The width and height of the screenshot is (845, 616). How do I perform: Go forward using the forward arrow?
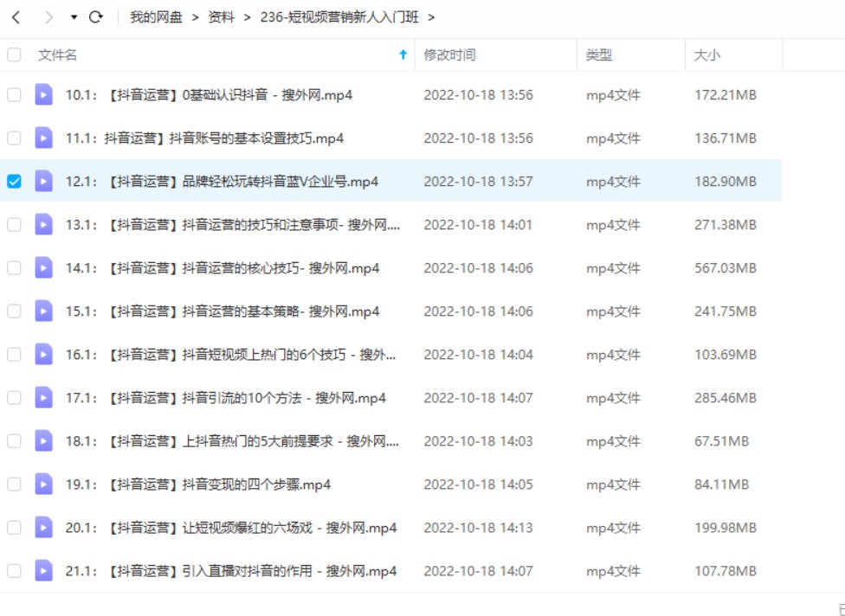[x=49, y=18]
